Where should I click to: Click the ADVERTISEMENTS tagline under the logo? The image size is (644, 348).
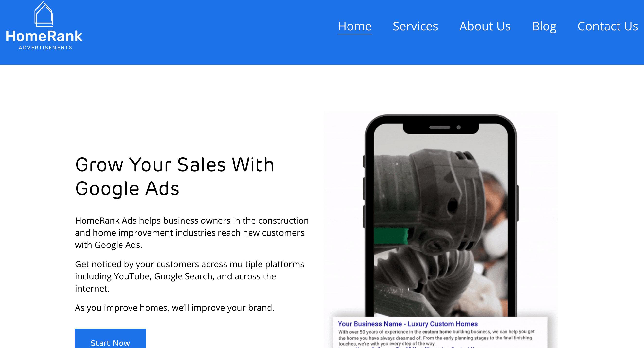click(45, 47)
